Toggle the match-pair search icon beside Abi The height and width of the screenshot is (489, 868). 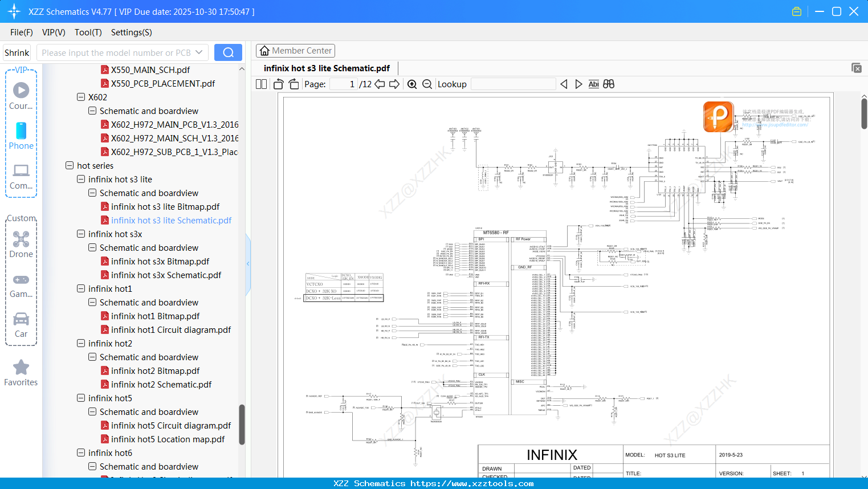[608, 84]
